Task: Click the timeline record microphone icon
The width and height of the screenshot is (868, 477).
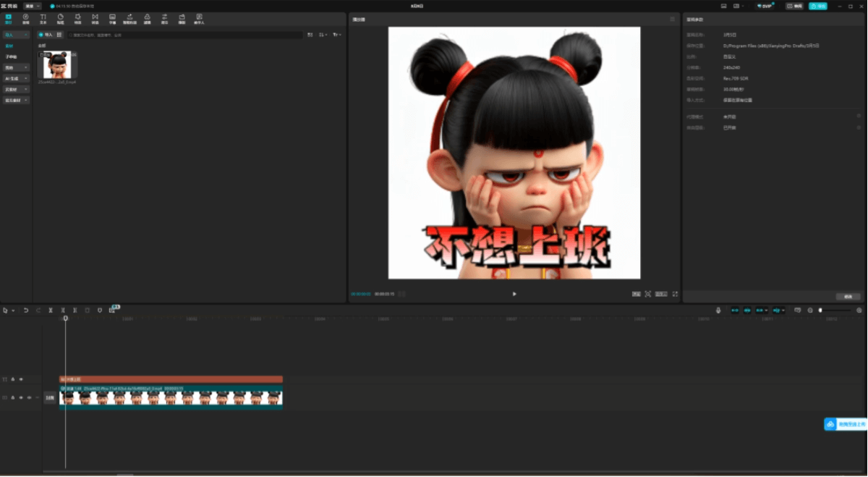Action: 718,311
